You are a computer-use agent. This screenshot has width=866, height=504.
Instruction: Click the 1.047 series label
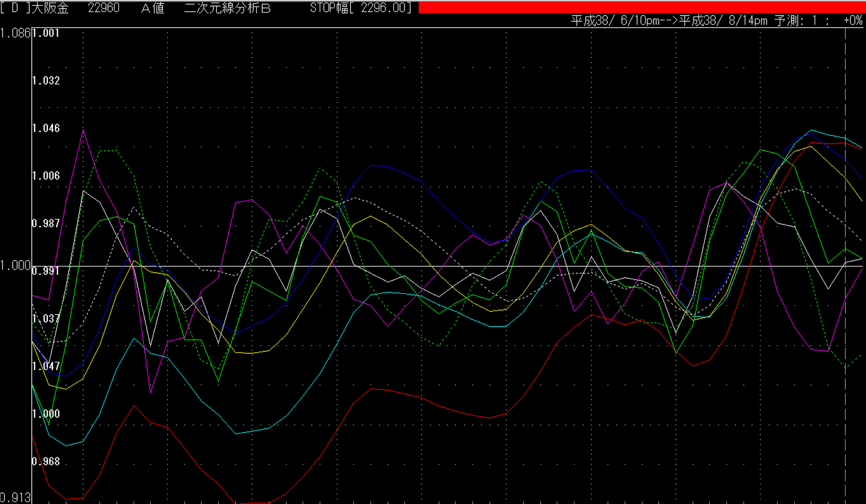[46, 366]
